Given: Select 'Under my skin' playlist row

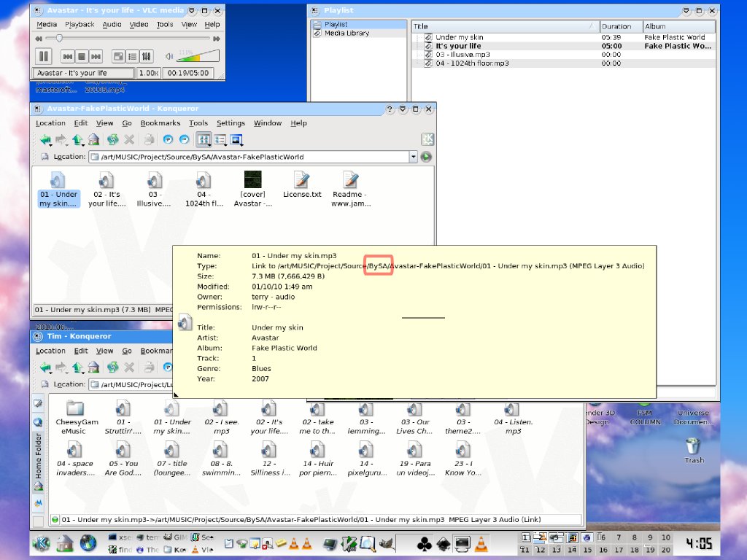Looking at the screenshot, I should tap(563, 37).
